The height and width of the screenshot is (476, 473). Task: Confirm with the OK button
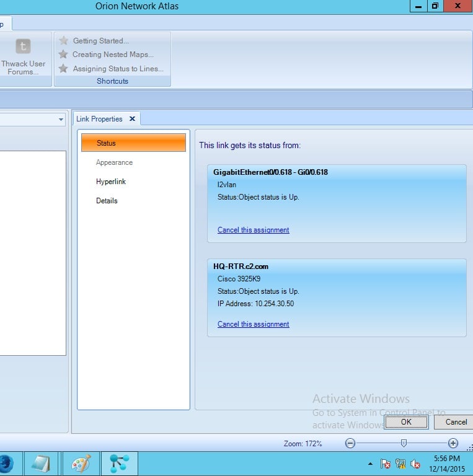coord(406,422)
